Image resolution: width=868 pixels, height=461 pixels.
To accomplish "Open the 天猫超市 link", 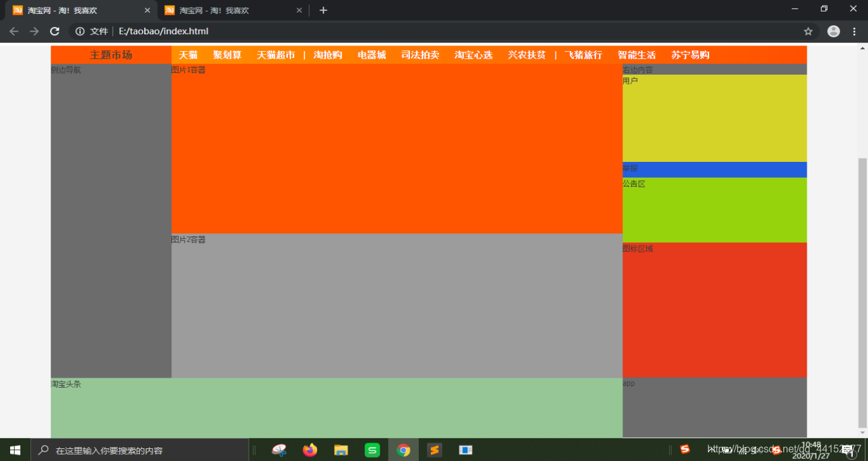I will 276,55.
